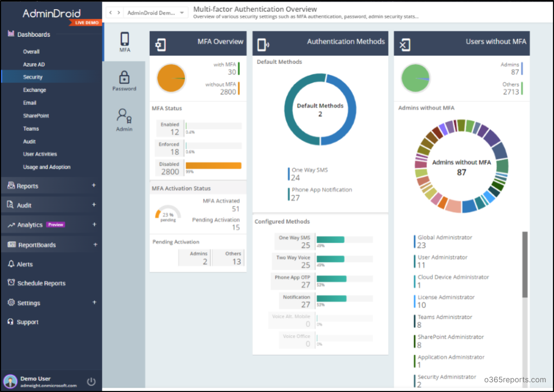This screenshot has height=392, width=554.
Task: Expand the Reports section plus
Action: pos(94,185)
